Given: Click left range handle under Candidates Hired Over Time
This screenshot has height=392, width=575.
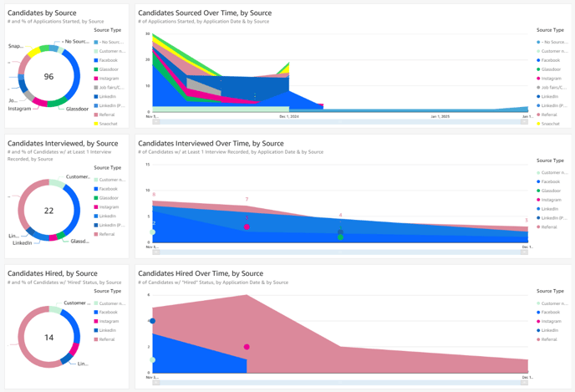Looking at the screenshot, I should pyautogui.click(x=156, y=383).
